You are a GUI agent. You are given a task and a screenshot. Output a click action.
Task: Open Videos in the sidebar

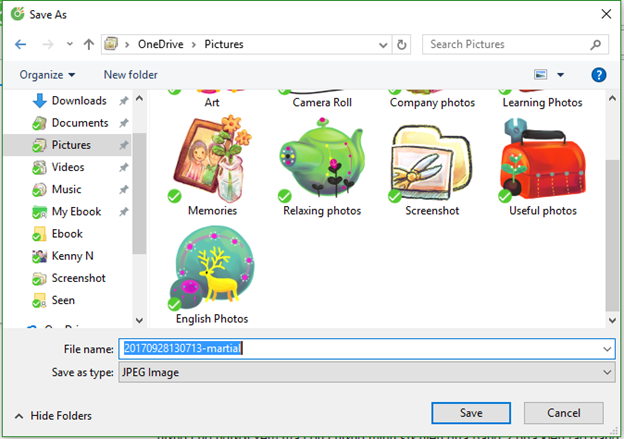coord(68,167)
